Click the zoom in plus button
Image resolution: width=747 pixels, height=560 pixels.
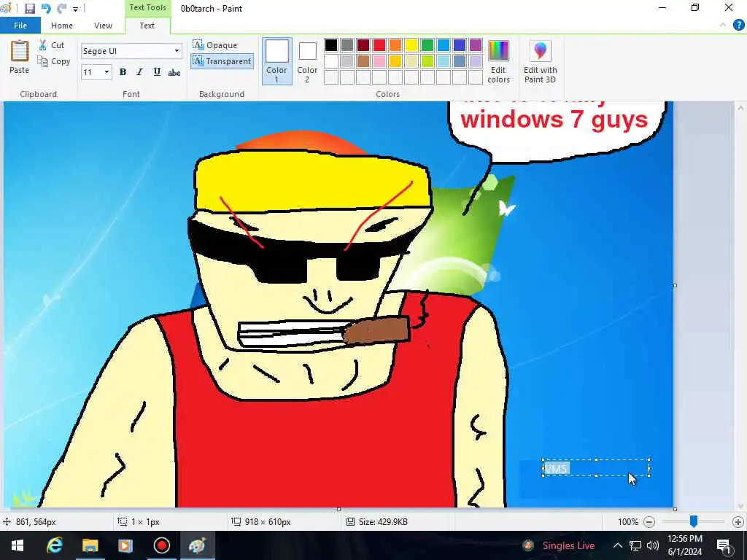[738, 522]
